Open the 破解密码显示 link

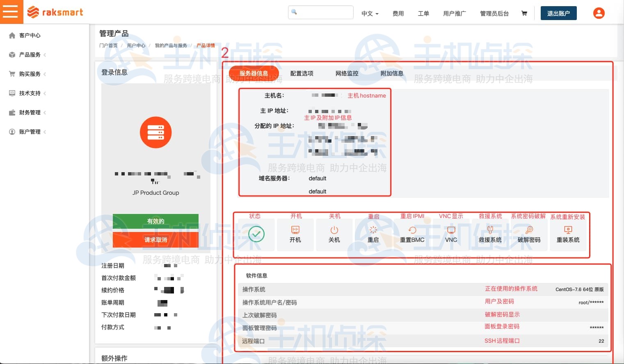(x=502, y=314)
